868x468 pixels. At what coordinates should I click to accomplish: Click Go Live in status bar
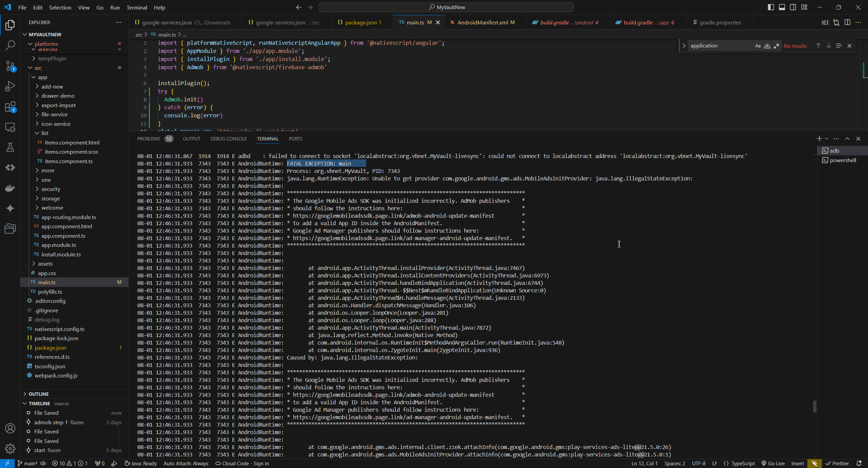pos(773,463)
